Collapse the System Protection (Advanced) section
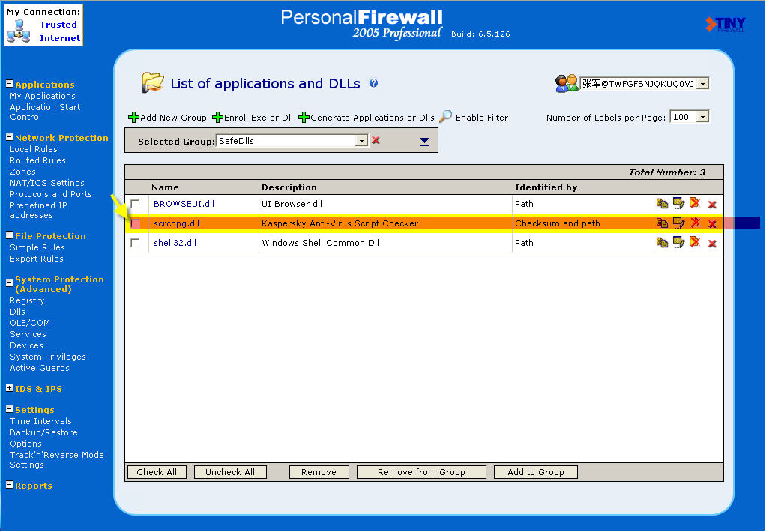Viewport: 766px width, 532px height. pyautogui.click(x=9, y=282)
